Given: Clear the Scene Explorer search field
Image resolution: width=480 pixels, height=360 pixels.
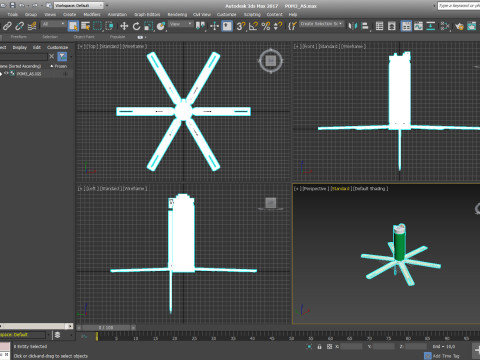Looking at the screenshot, I should pos(51,57).
